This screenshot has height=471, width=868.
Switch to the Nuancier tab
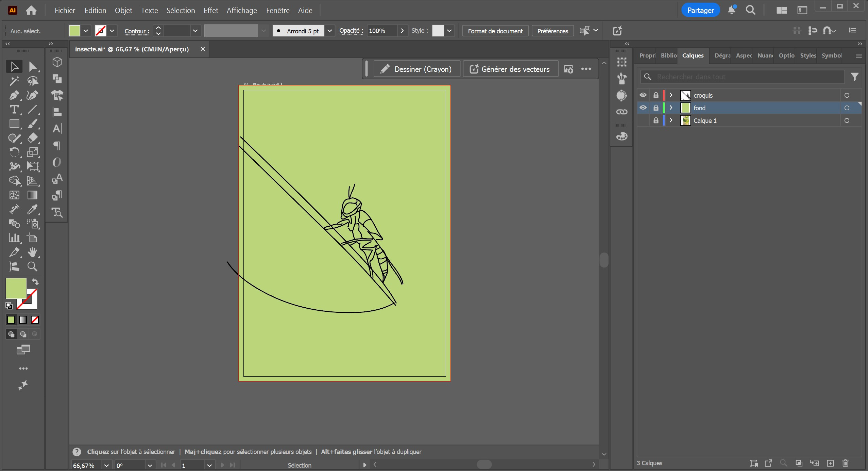[765, 55]
